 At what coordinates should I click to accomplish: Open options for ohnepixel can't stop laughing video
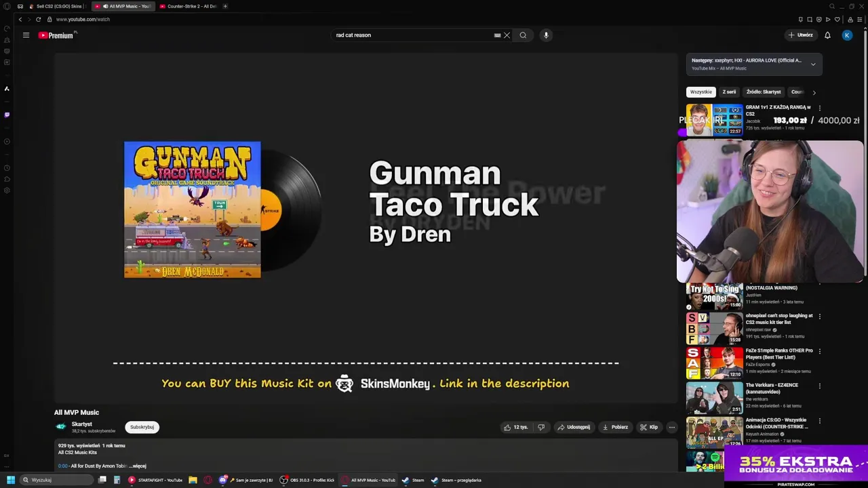[x=820, y=316]
